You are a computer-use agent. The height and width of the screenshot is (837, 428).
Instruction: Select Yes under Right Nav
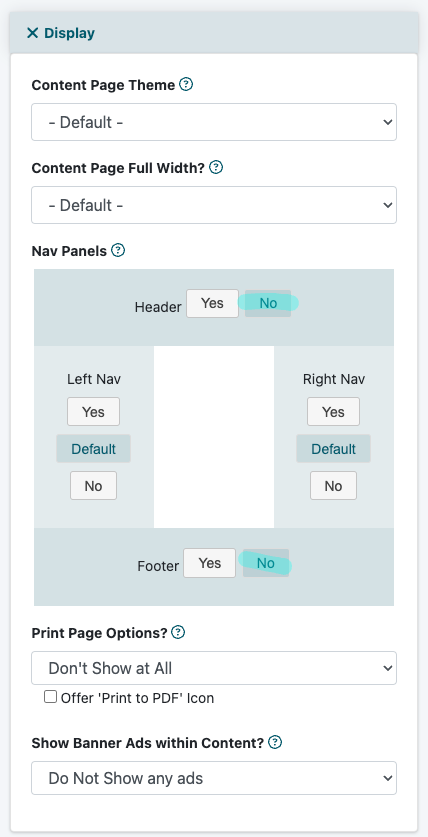point(334,412)
